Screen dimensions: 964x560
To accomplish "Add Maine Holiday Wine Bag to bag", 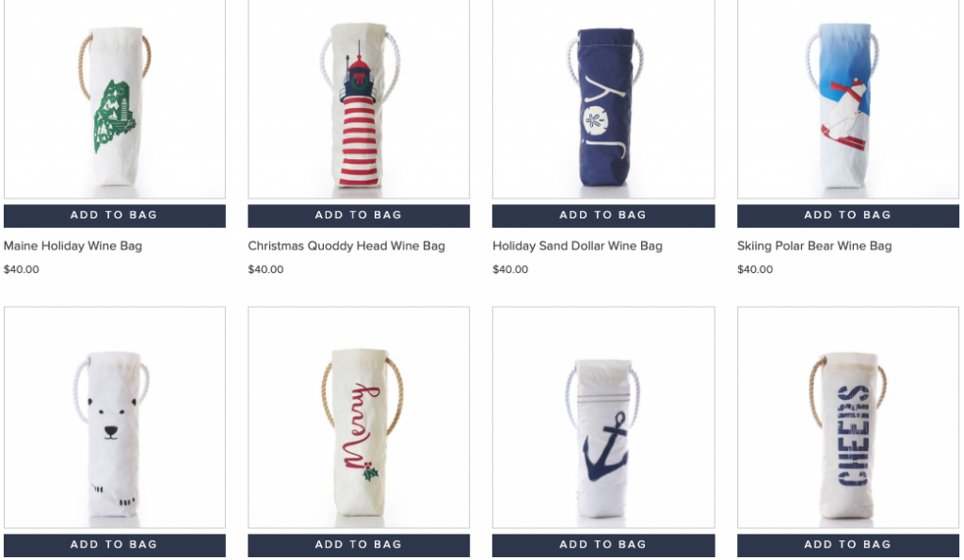I will click(x=114, y=216).
